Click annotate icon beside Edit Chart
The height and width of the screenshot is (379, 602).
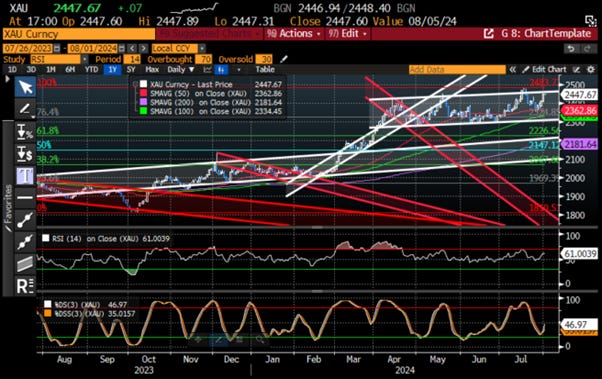[x=576, y=70]
